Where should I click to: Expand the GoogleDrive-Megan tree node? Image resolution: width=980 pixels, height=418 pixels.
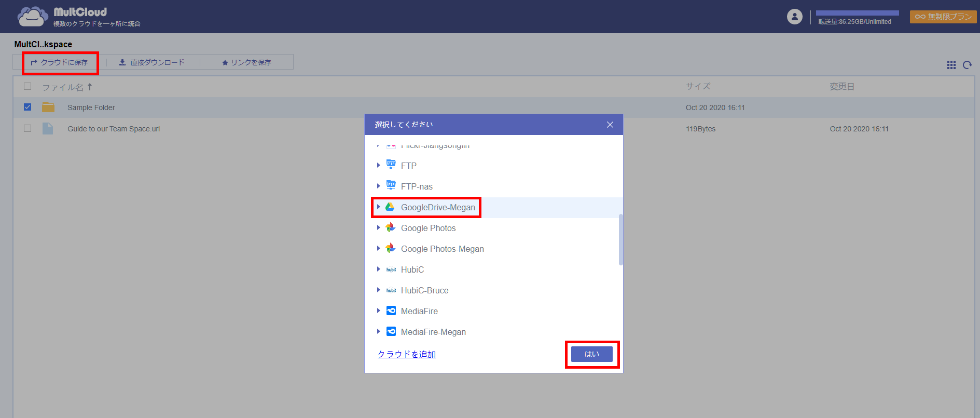[x=378, y=207]
